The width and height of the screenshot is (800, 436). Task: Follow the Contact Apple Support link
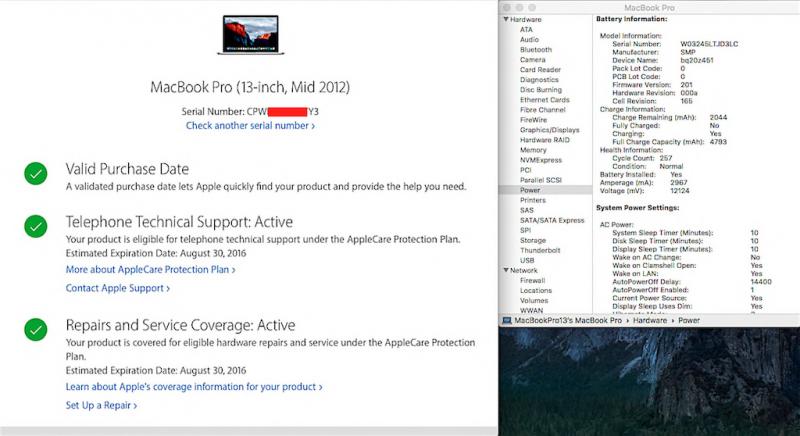pos(118,288)
